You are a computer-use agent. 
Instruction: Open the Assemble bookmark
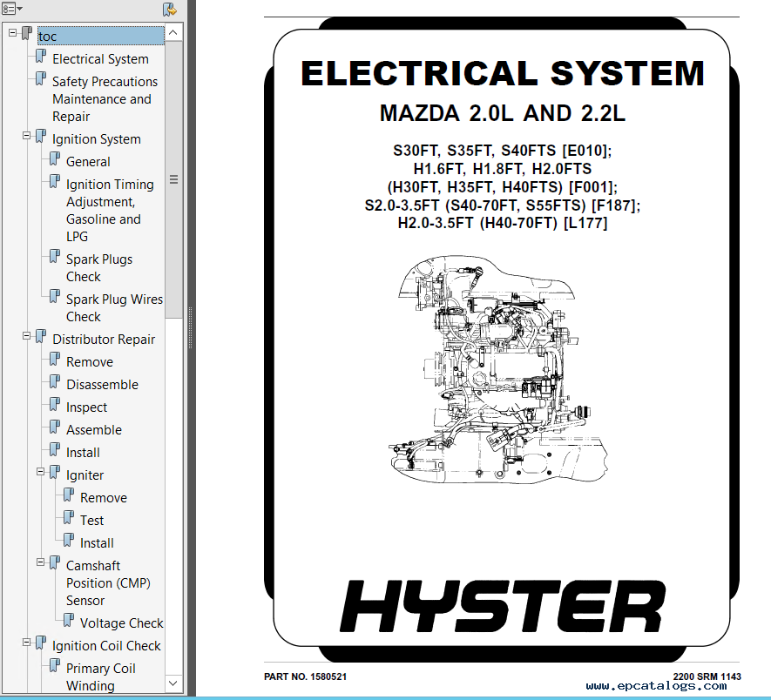[94, 430]
